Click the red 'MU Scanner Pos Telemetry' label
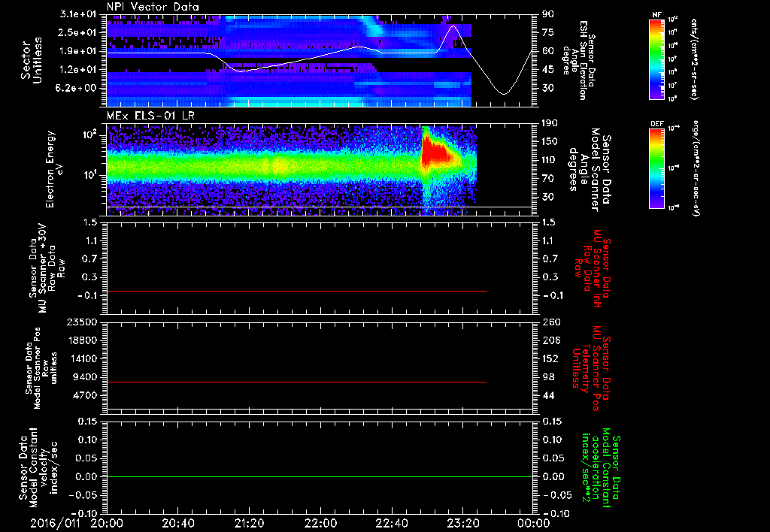The height and width of the screenshot is (532, 770). point(591,368)
